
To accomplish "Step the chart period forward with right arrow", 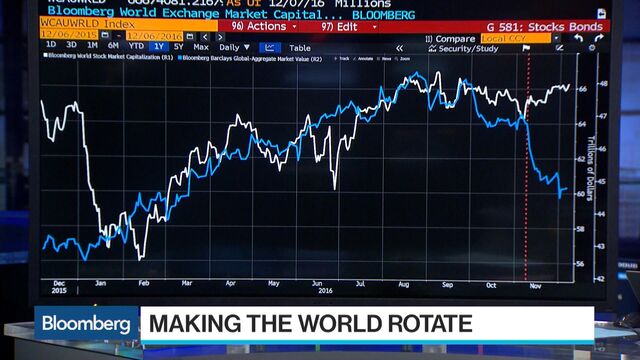I will (220, 37).
